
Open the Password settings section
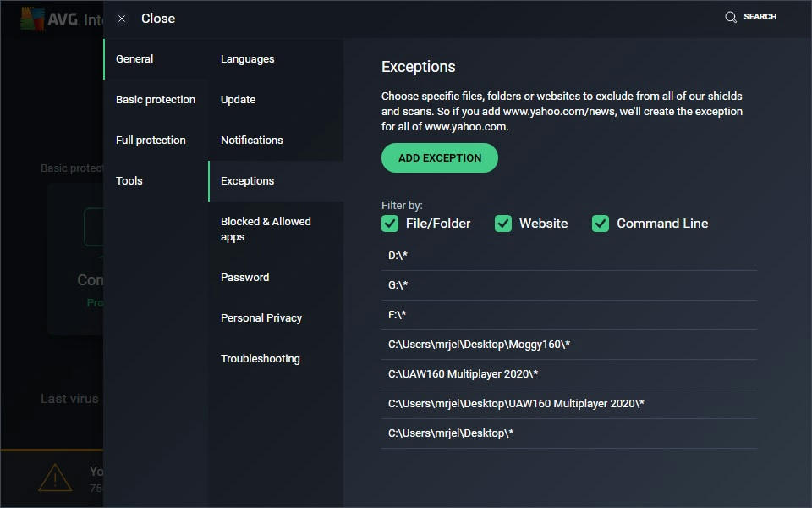tap(276, 278)
